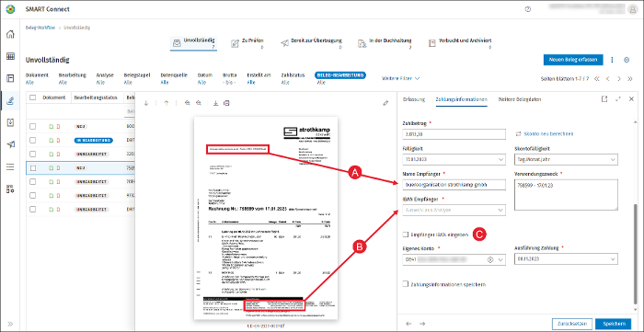Click the SMART Connect logo

10,9
